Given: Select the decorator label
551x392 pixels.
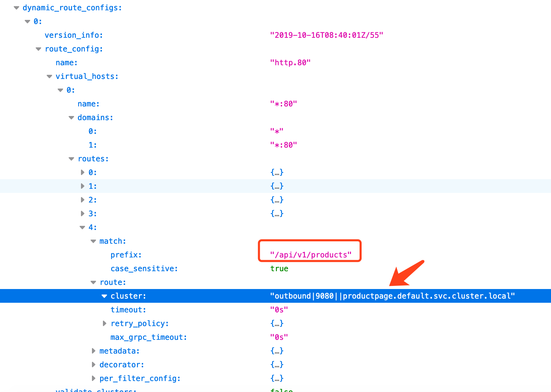Looking at the screenshot, I should 122,365.
